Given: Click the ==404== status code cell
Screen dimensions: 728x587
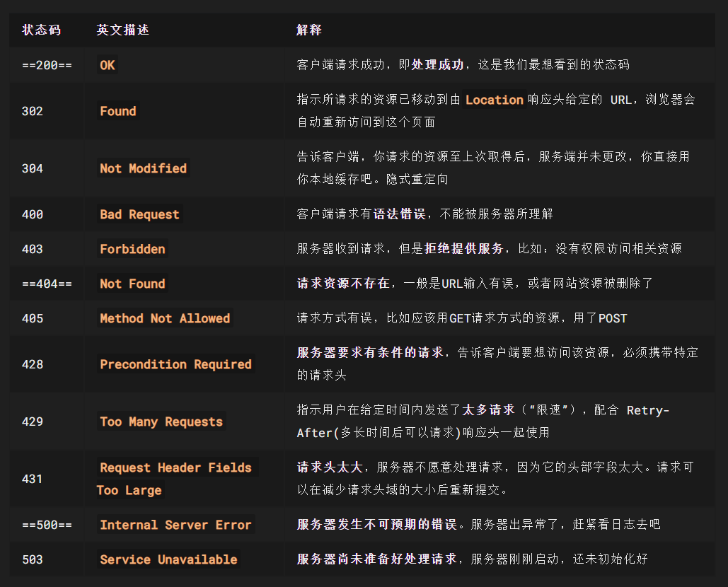Looking at the screenshot, I should pos(47,284).
